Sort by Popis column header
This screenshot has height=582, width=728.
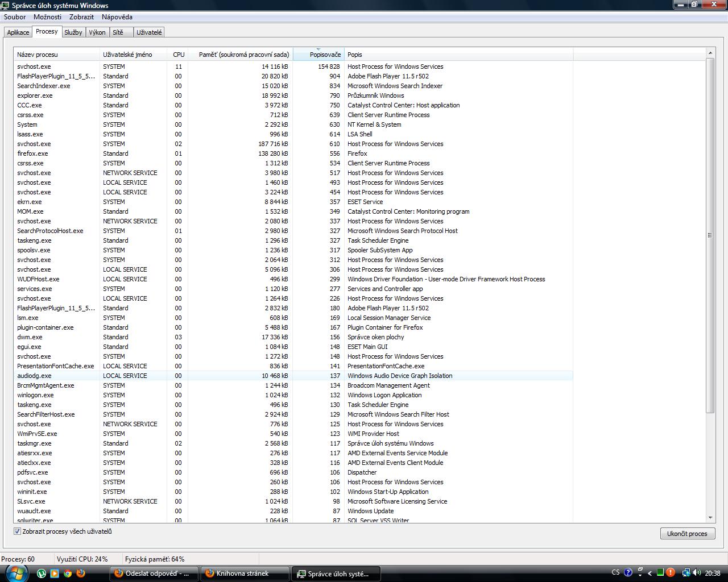click(458, 55)
